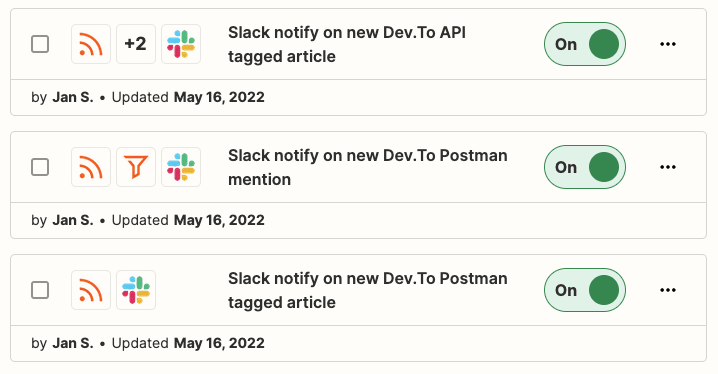Select checkbox for Postman mention zap
The width and height of the screenshot is (718, 374).
click(x=40, y=167)
